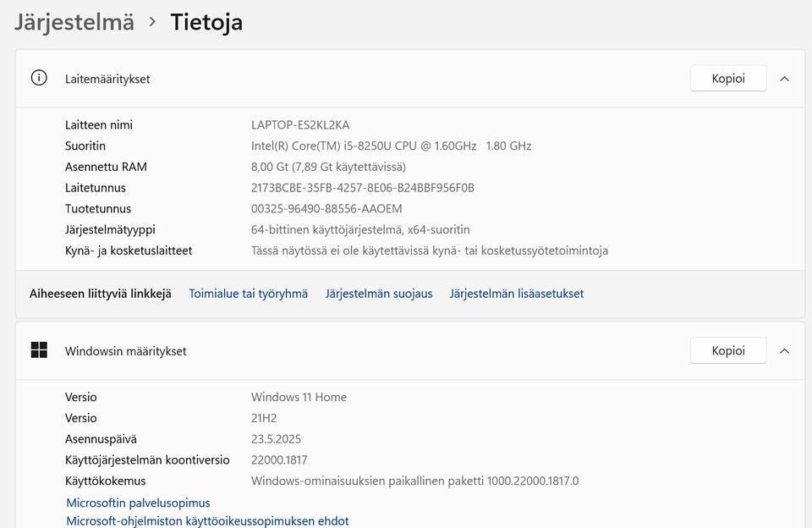Click the Windows logo icon beside Windowsin määritykset
Screen dimensions: 812x528
(39, 350)
